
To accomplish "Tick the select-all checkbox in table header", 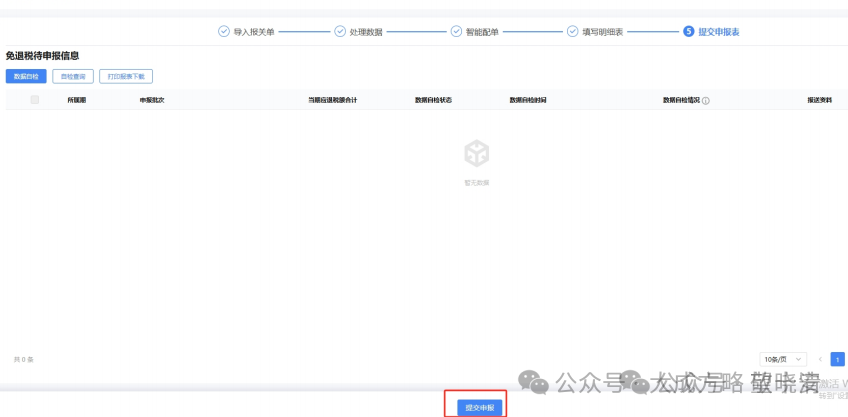I will point(35,100).
